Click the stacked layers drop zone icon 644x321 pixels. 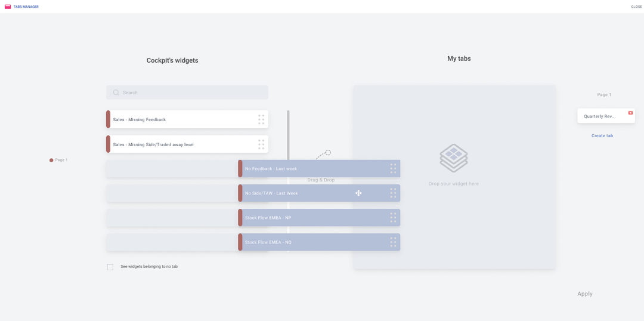pyautogui.click(x=454, y=158)
